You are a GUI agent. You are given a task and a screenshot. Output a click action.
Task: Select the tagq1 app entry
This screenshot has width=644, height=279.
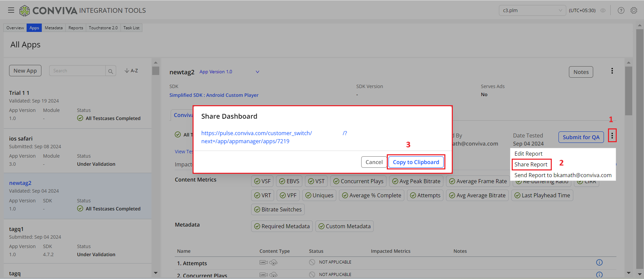(77, 241)
